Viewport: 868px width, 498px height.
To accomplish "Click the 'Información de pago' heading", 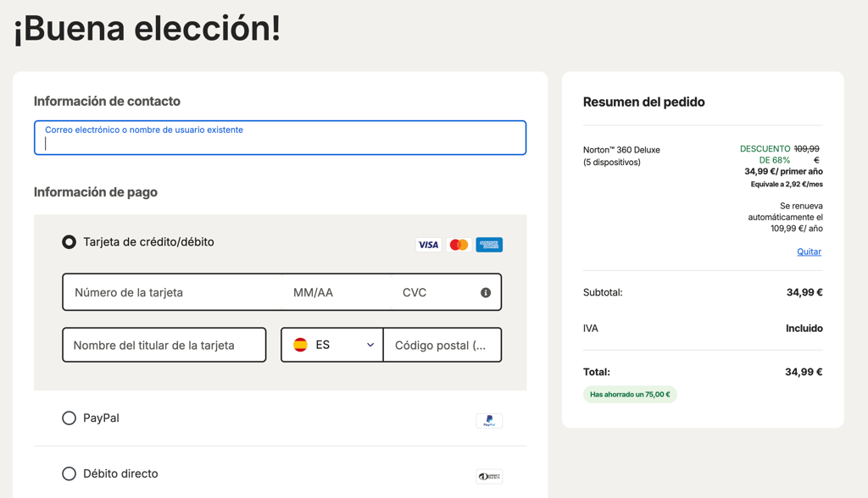I will [x=96, y=192].
